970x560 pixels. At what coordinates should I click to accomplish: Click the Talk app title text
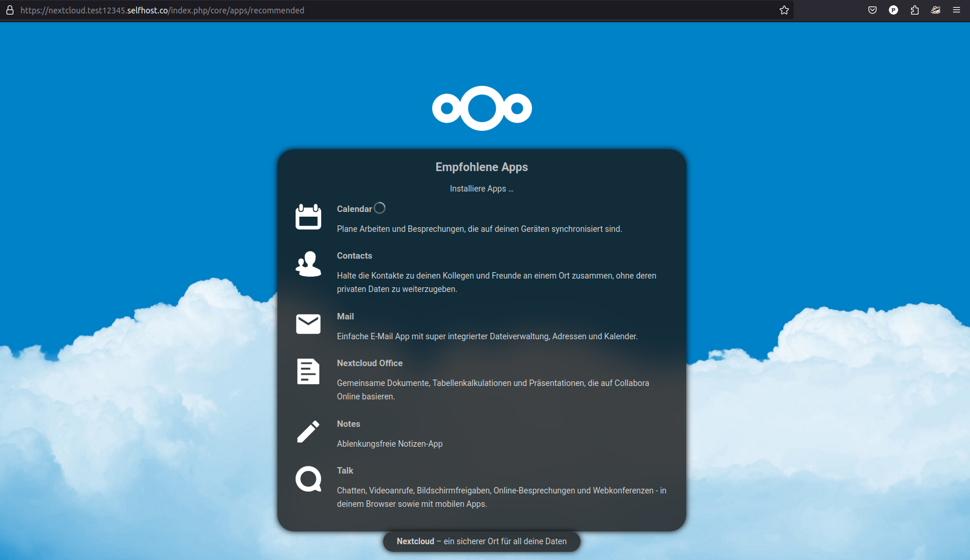[345, 471]
